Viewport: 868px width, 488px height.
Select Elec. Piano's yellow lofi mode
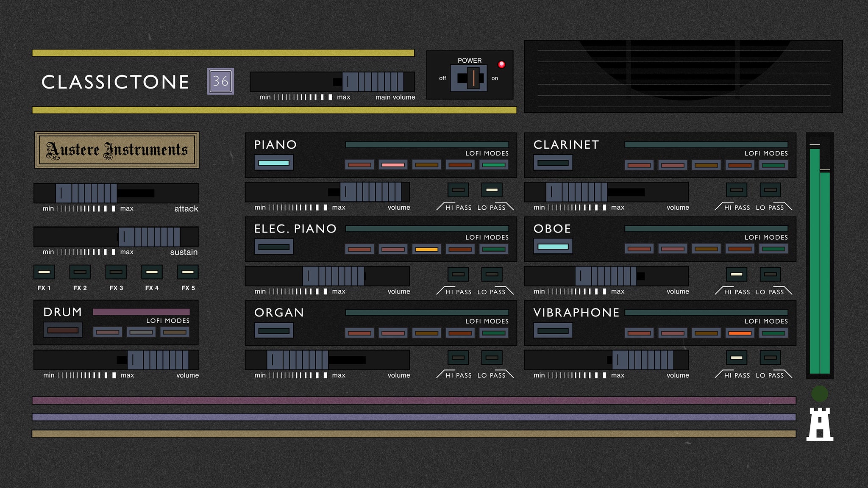(426, 249)
